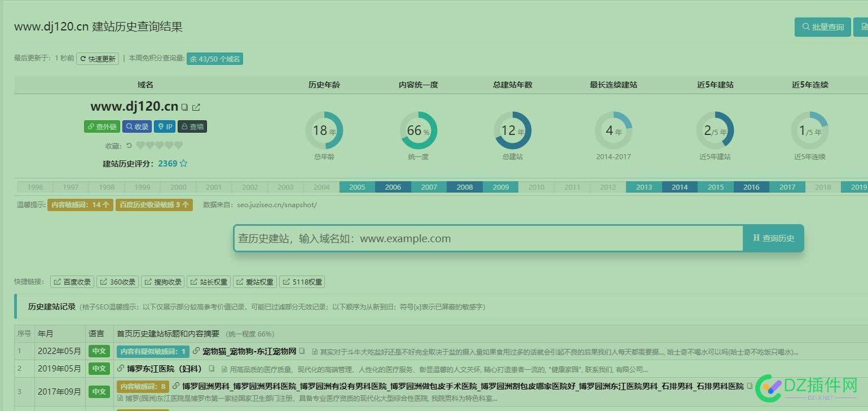Click the reset icon beside 收藏
The image size is (868, 411).
tap(129, 145)
